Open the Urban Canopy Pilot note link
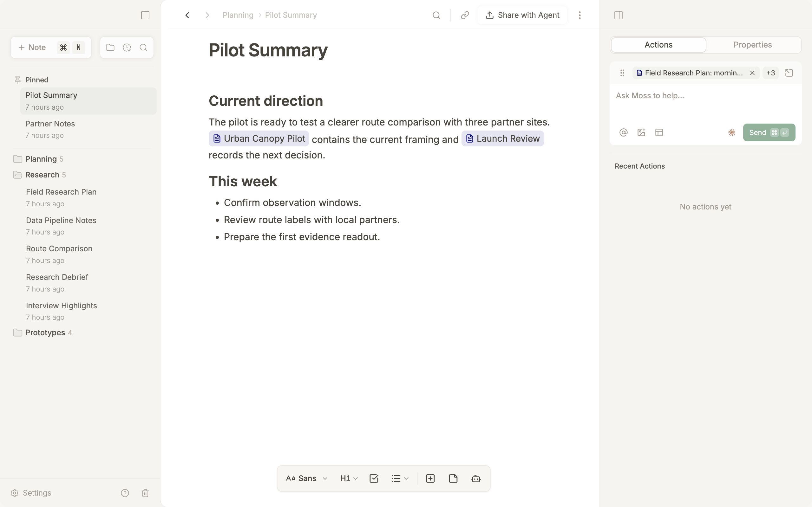Image resolution: width=812 pixels, height=507 pixels. (x=259, y=138)
